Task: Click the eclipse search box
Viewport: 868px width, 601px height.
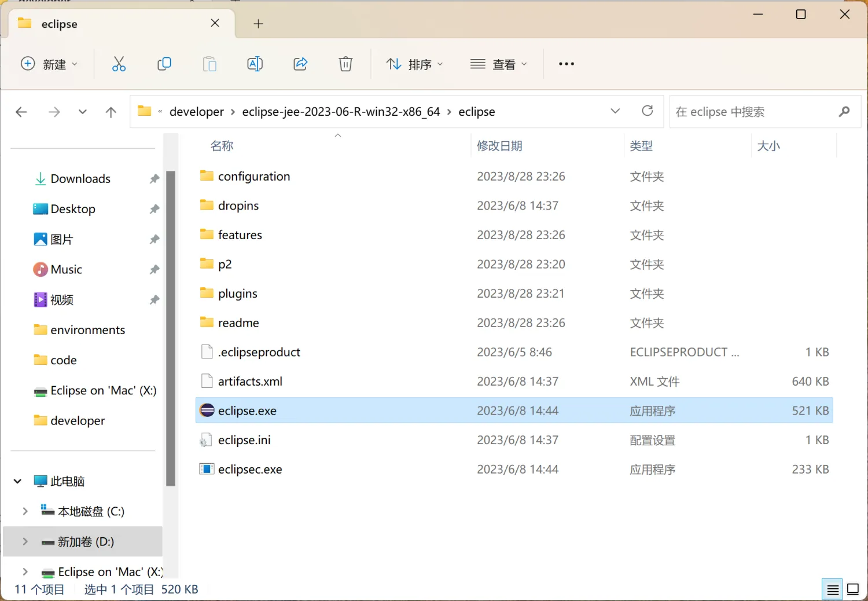Action: click(752, 112)
